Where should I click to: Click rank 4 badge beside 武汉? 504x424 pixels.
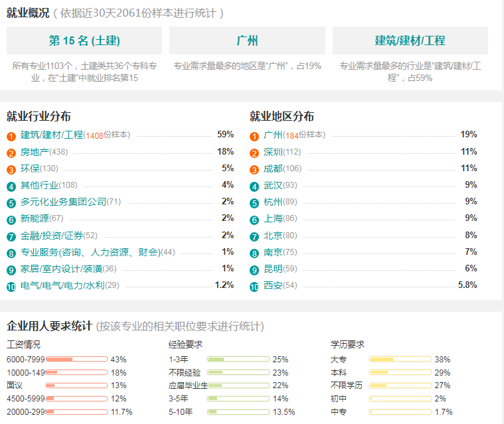coord(254,186)
